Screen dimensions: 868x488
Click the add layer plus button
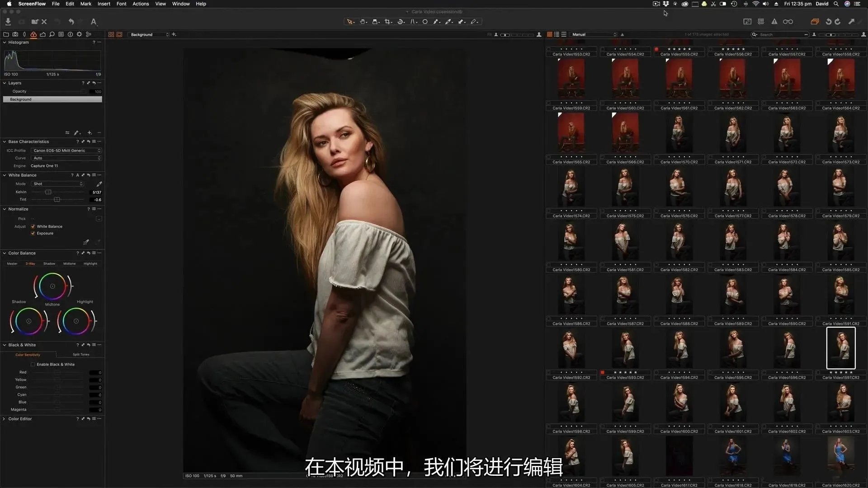90,133
